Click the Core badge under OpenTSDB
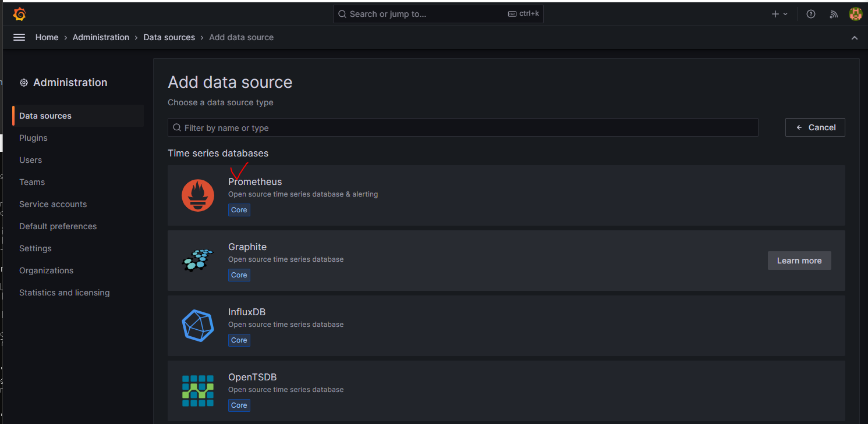 [x=239, y=405]
